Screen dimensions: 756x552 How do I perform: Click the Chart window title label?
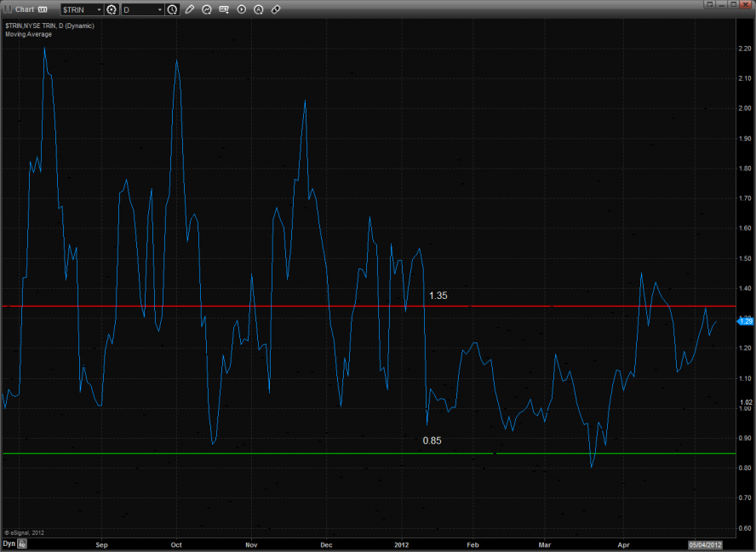(x=25, y=9)
